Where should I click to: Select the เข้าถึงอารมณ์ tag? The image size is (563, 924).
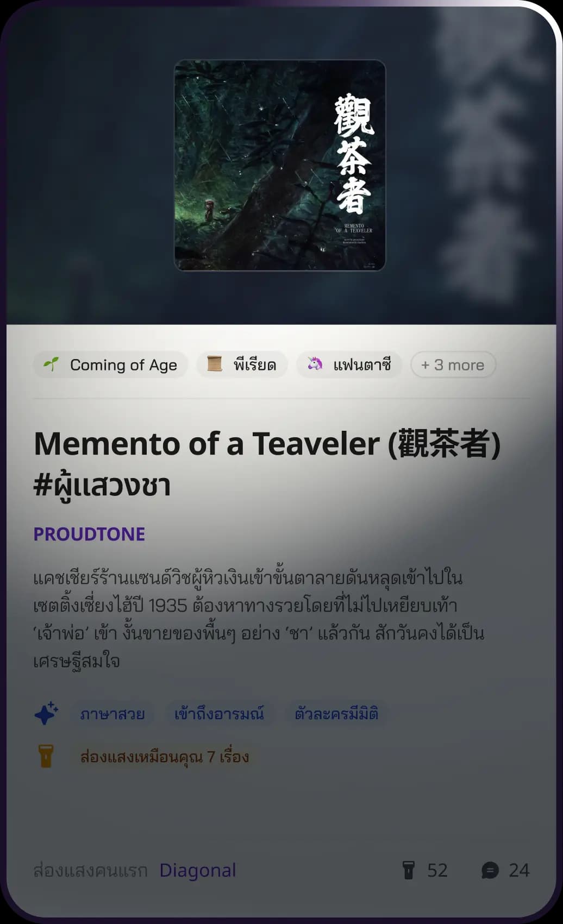click(219, 714)
